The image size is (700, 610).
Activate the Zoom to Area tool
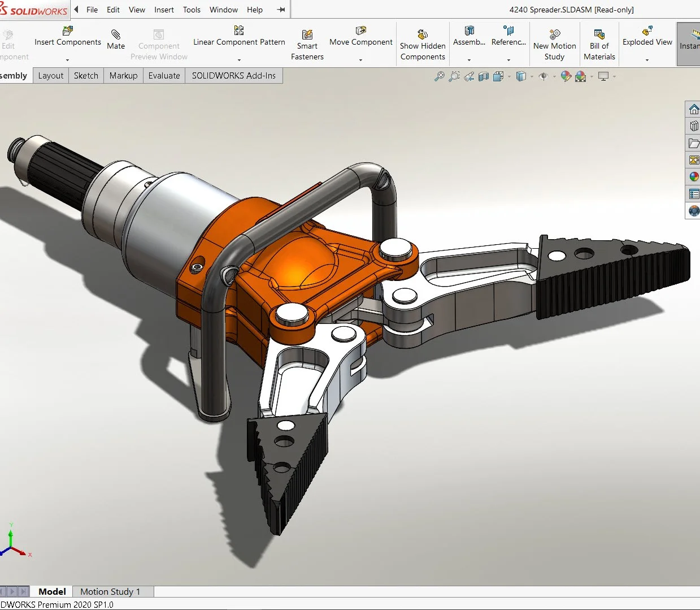454,76
